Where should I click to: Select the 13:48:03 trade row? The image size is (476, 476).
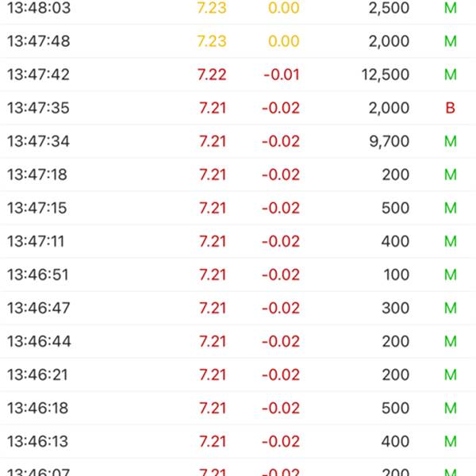[238, 9]
